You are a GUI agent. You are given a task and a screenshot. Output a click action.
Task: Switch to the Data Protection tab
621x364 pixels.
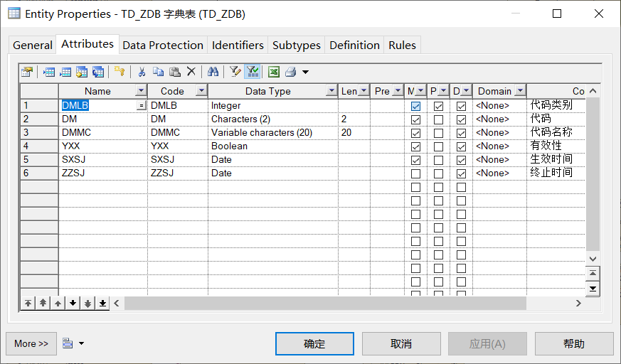(163, 45)
